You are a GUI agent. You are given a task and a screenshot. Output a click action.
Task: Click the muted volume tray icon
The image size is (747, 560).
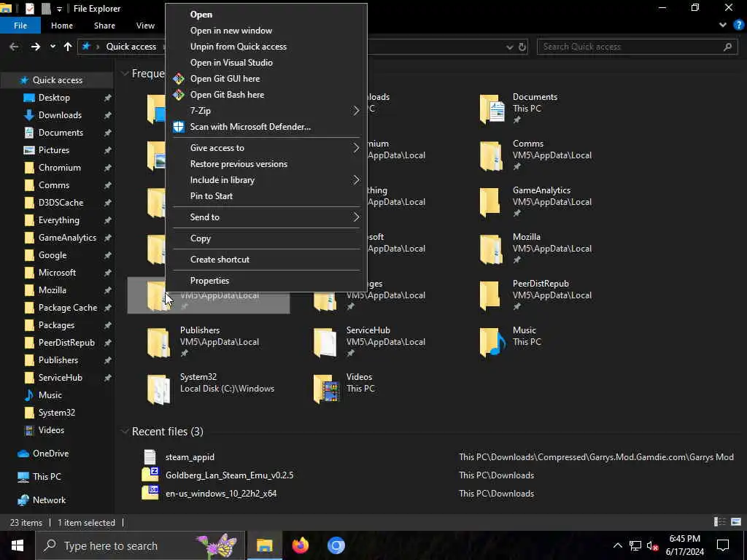click(x=652, y=545)
